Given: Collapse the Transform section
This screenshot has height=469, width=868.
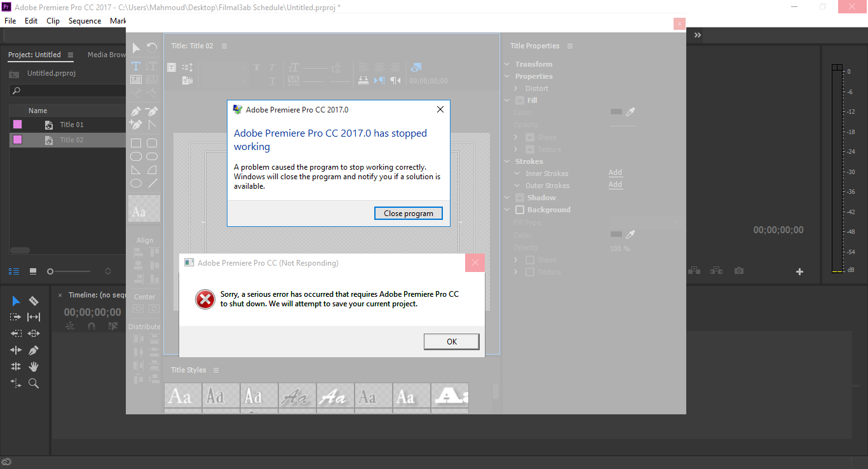Looking at the screenshot, I should pos(507,64).
